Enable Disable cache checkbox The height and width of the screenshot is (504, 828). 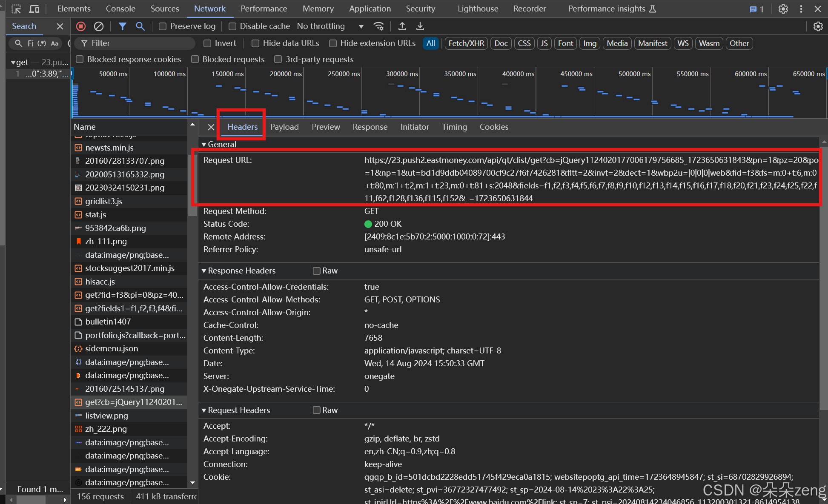(232, 26)
